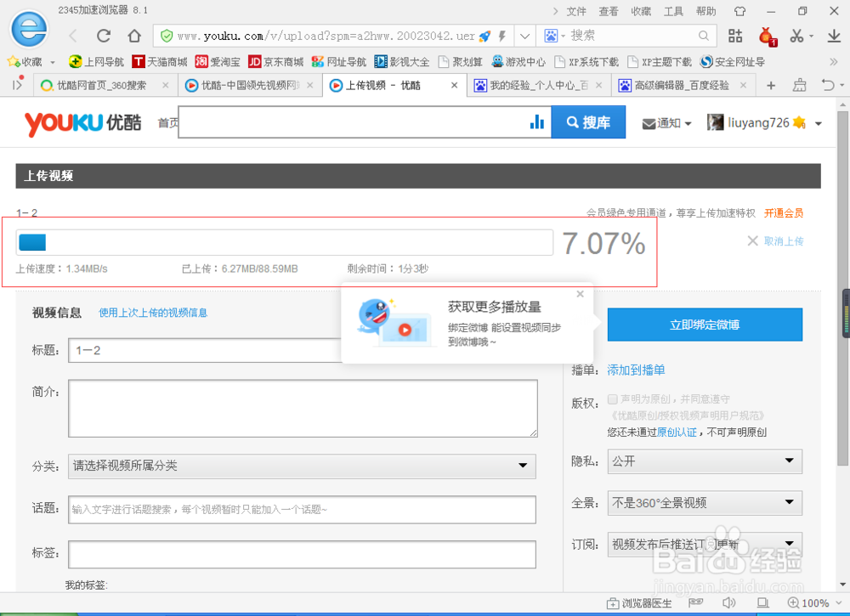This screenshot has height=616, width=850.
Task: Open the apps grid icon in toolbar
Action: (x=735, y=36)
